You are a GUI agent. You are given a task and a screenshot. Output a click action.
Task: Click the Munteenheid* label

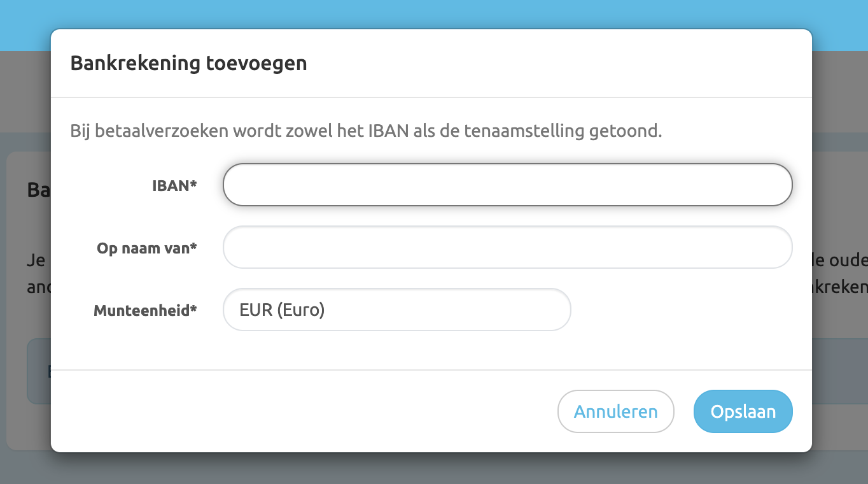145,310
